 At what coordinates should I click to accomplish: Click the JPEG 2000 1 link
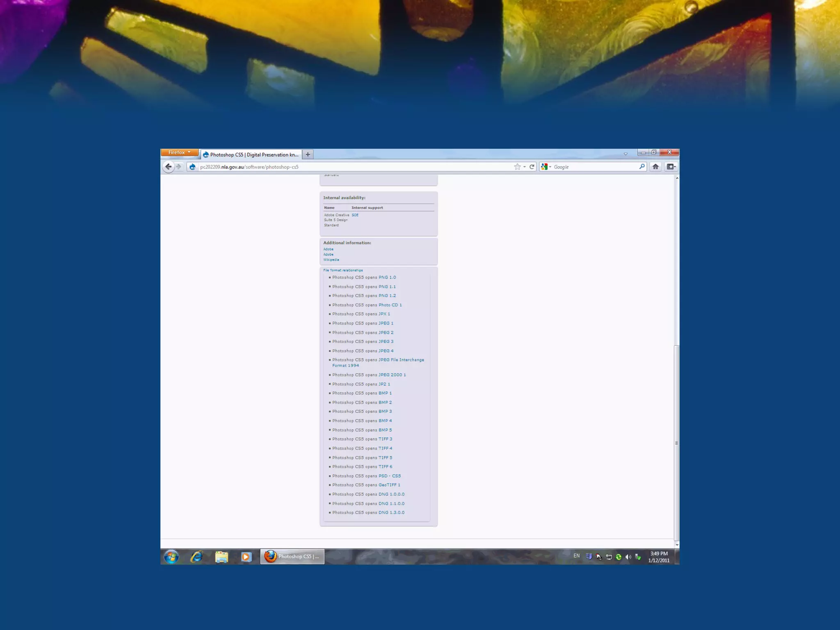point(392,375)
